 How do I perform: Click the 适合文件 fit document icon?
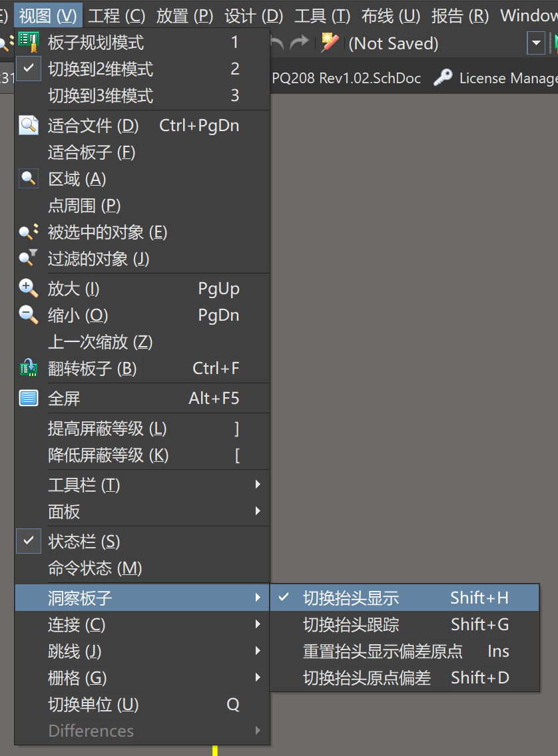(x=29, y=125)
